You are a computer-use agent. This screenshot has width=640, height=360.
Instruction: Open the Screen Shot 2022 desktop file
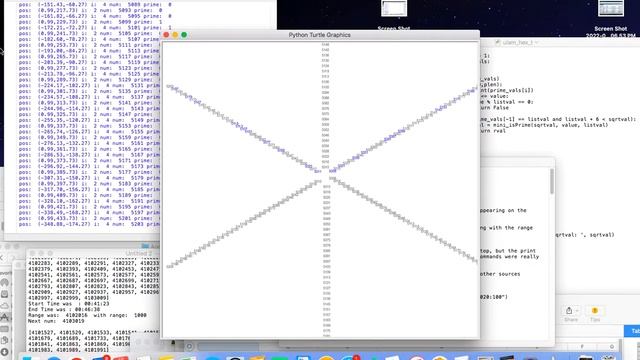tap(611, 9)
